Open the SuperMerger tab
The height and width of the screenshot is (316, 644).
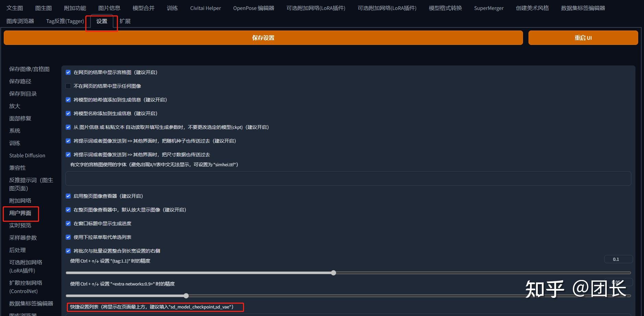(x=488, y=8)
